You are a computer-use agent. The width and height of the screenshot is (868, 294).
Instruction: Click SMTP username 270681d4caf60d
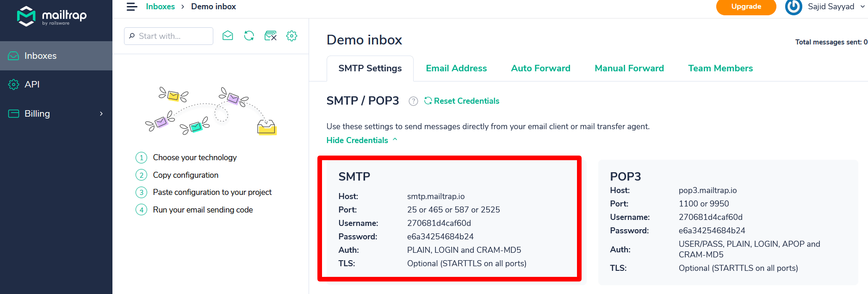click(439, 223)
